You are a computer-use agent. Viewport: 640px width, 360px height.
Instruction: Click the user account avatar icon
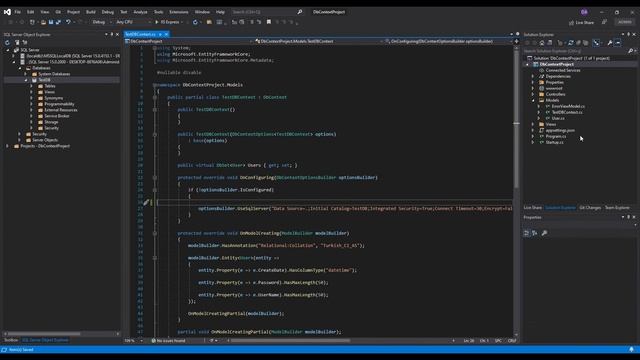click(x=584, y=12)
